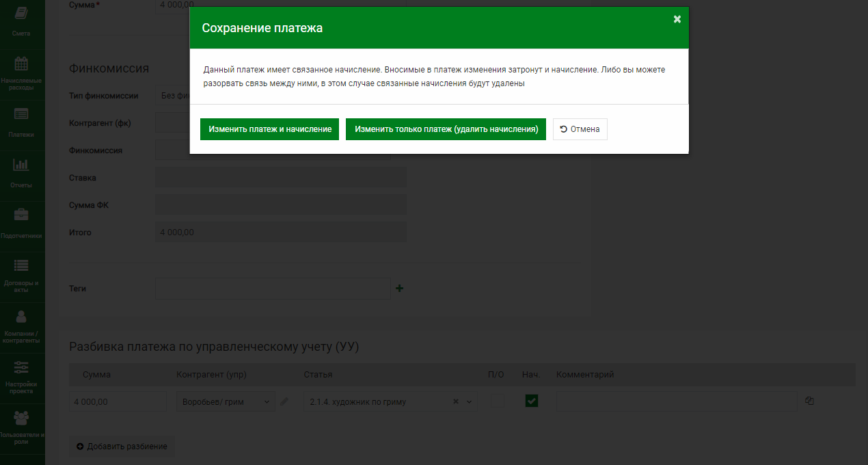Click Изменить только платеж (удалить начисления)
Viewport: 868px width, 465px height.
(446, 129)
